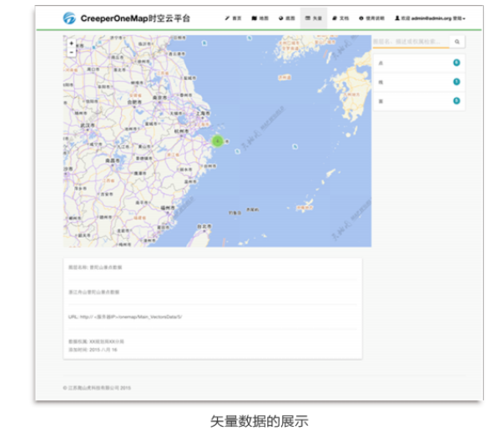Open the 底图 basemap menu item
Screen dimensions: 504x436
(287, 18)
